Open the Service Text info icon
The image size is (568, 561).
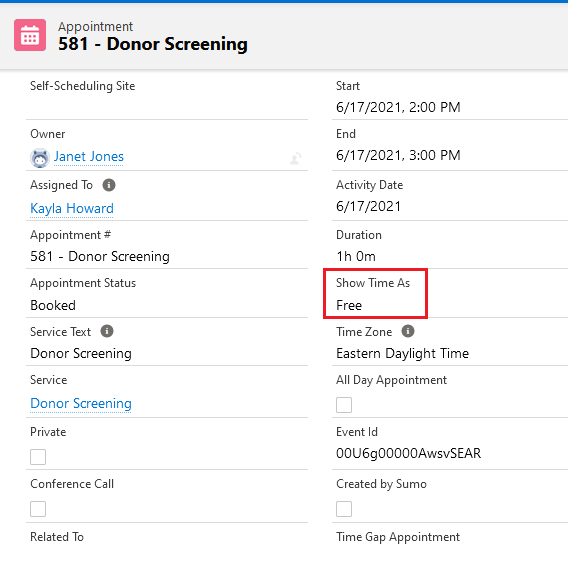pyautogui.click(x=107, y=331)
